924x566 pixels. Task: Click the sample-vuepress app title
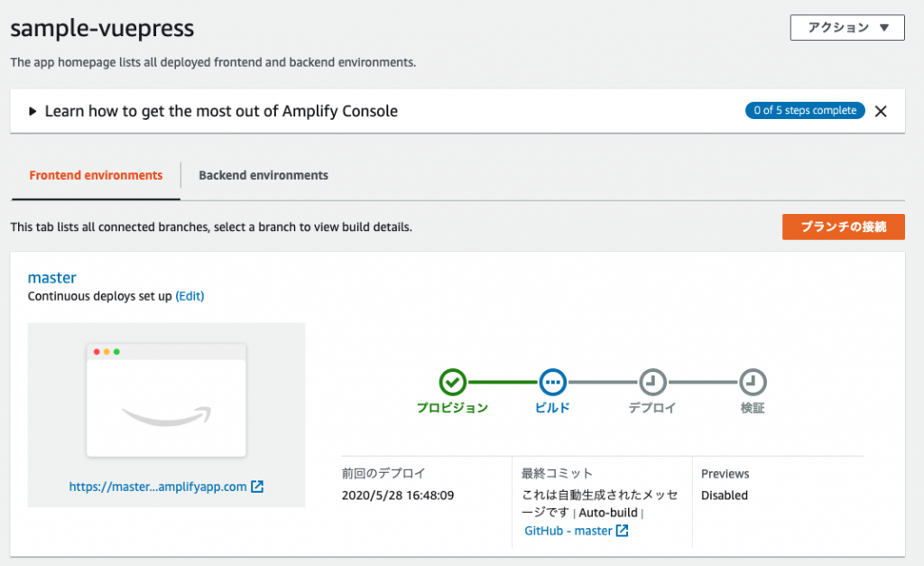(102, 28)
